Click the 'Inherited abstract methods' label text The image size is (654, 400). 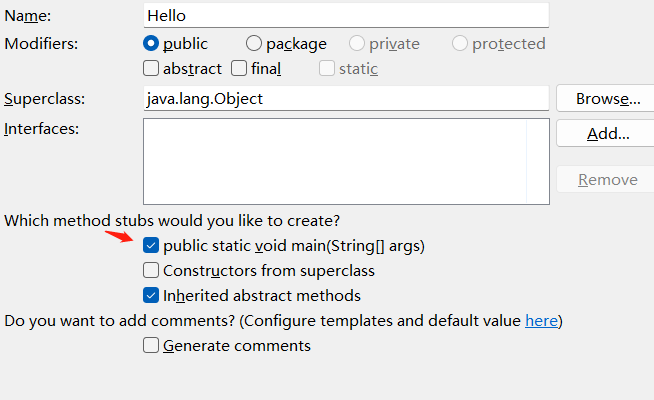(262, 296)
